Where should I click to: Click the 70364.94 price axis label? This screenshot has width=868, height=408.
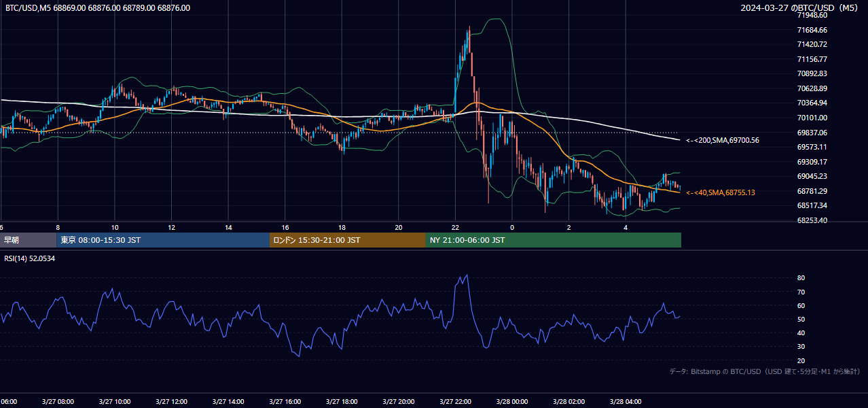tap(812, 103)
